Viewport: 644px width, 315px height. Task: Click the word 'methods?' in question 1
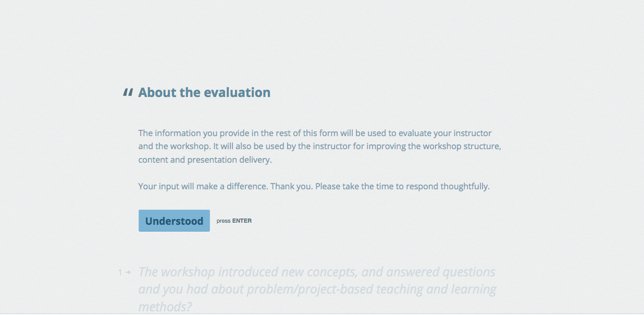pos(165,306)
